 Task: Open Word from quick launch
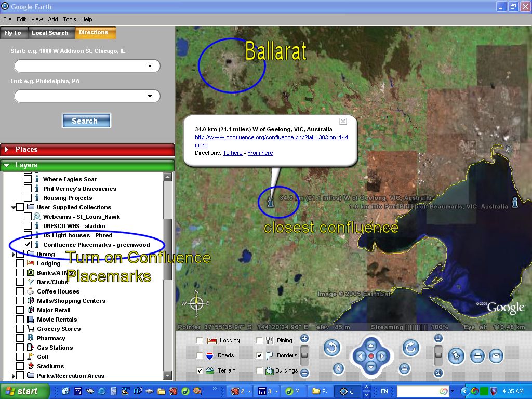[78, 391]
